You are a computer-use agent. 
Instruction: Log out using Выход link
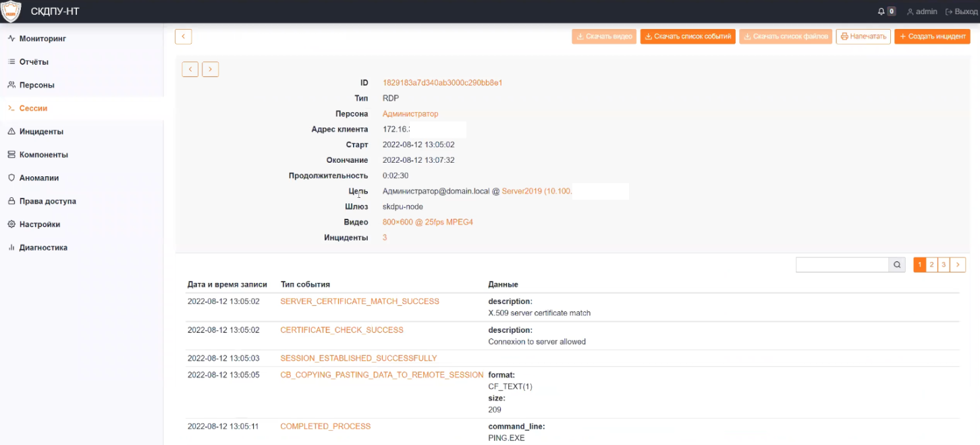(x=961, y=11)
